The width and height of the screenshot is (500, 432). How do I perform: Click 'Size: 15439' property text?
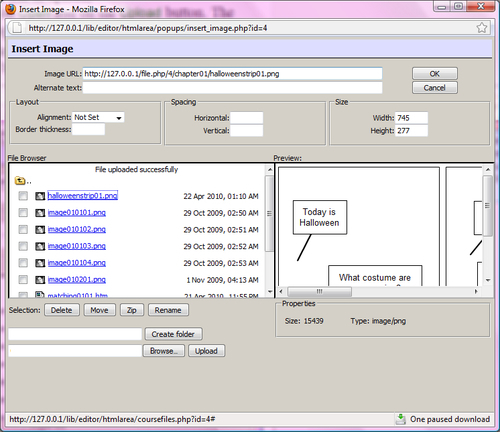point(304,321)
